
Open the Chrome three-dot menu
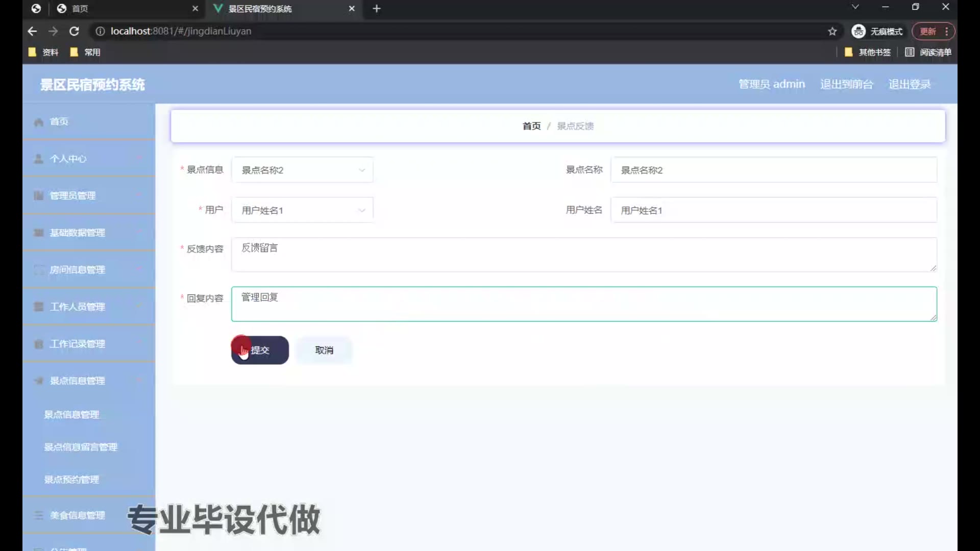coord(946,32)
